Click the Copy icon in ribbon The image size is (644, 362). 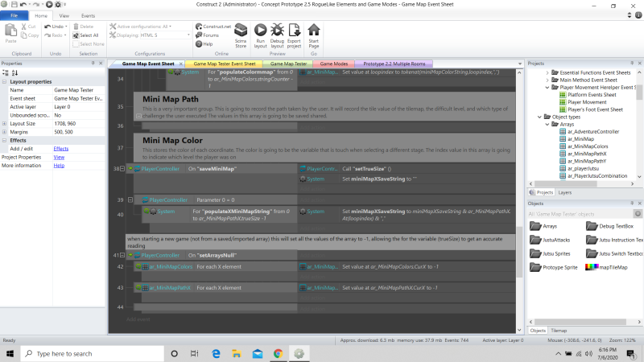(24, 35)
